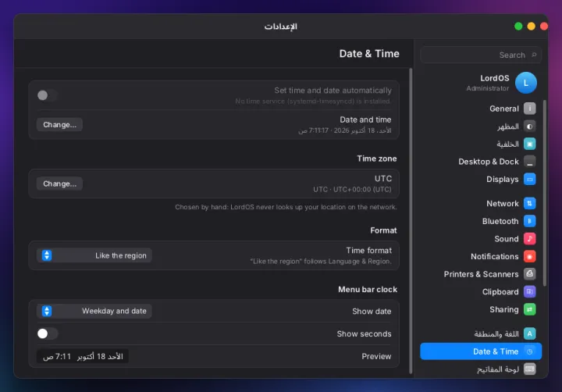Click the Clipboard label text
This screenshot has width=562, height=392.
click(500, 292)
